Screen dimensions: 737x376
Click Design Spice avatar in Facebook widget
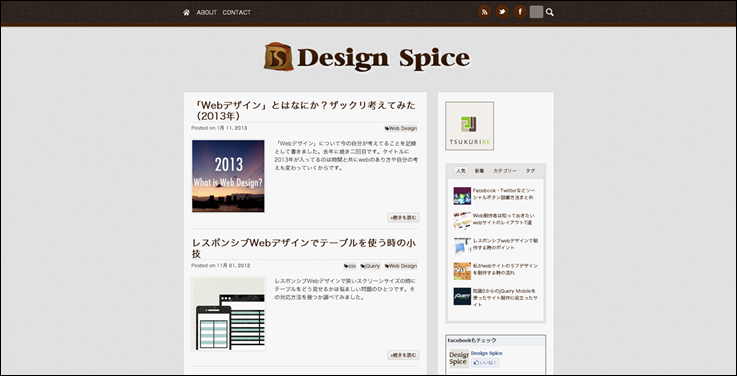[x=459, y=359]
